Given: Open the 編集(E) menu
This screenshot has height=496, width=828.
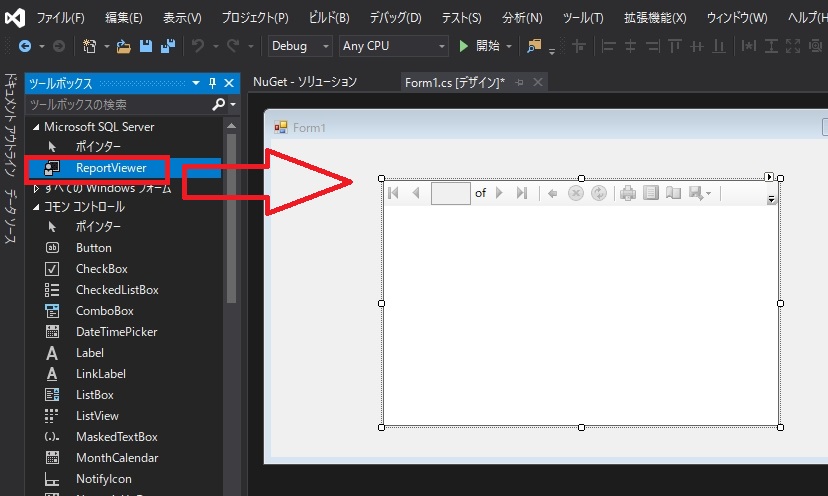Looking at the screenshot, I should pos(124,18).
